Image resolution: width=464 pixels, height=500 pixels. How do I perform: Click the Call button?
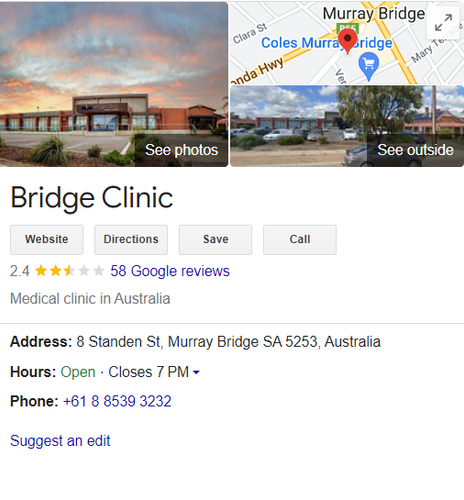pos(300,240)
